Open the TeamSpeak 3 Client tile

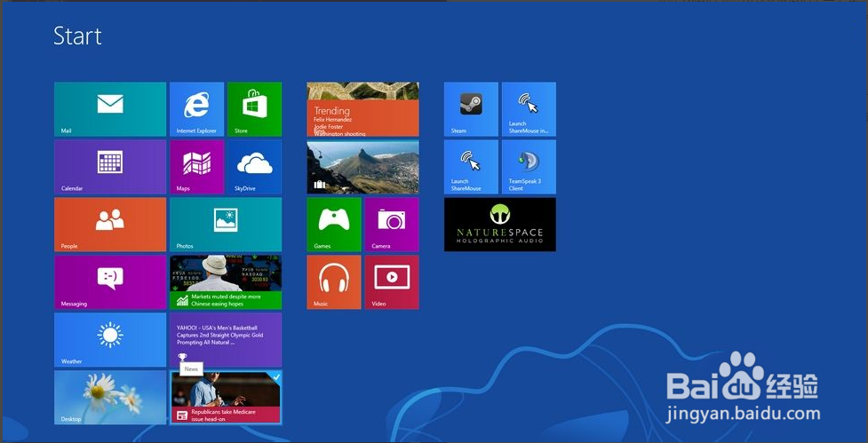point(529,167)
